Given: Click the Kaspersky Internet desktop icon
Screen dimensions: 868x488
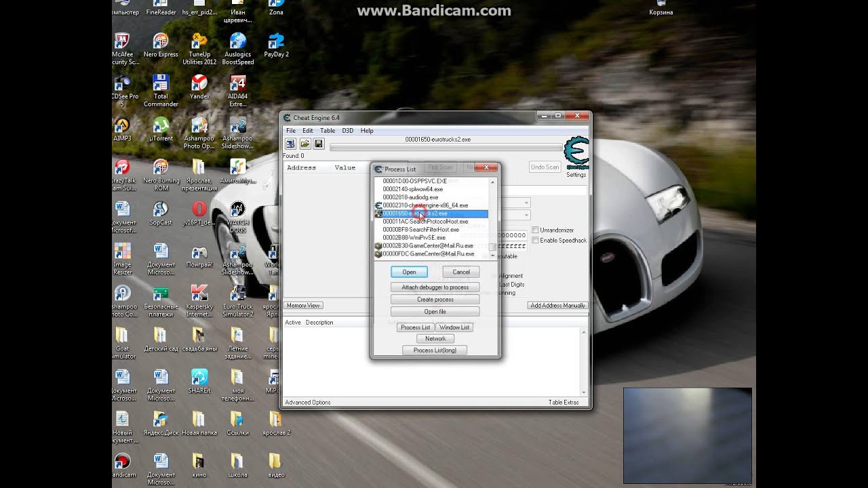Looking at the screenshot, I should pos(199,302).
